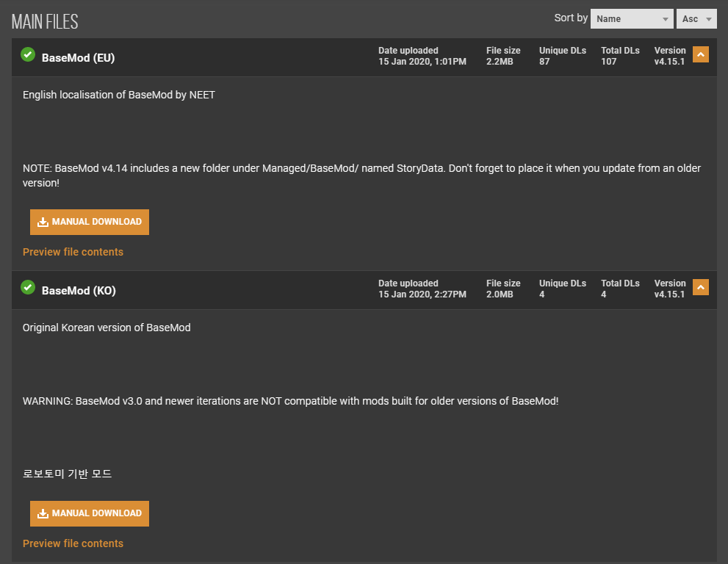Open Preview file contents for BaseMod (KO)
The width and height of the screenshot is (728, 564).
(x=73, y=543)
